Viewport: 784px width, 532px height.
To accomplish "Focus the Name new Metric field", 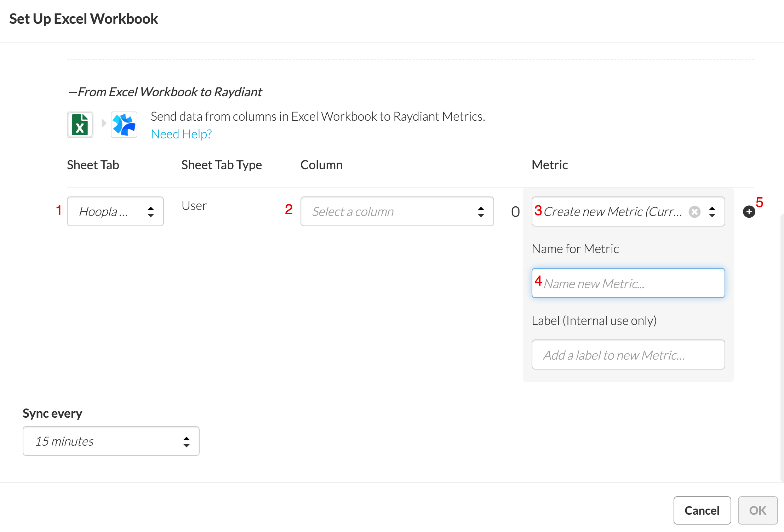I will [628, 283].
